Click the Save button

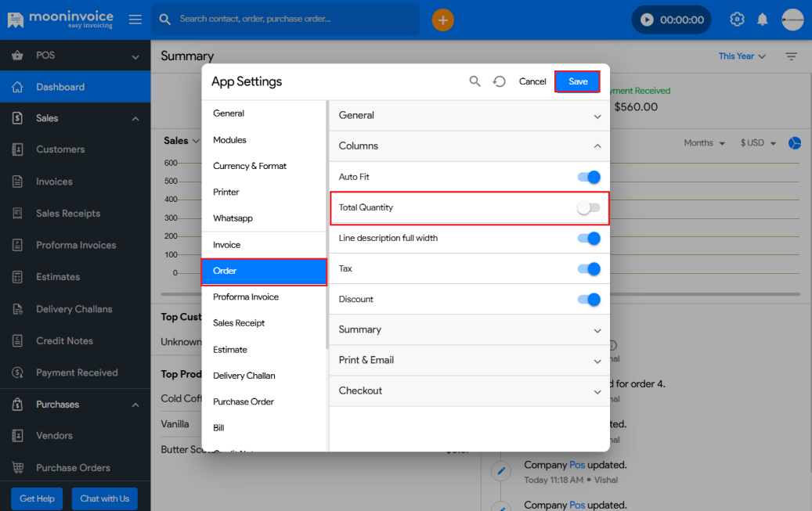pyautogui.click(x=578, y=81)
